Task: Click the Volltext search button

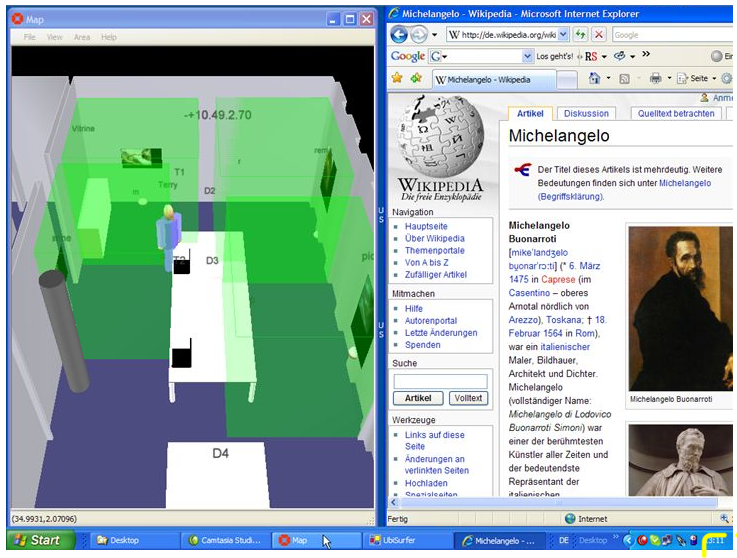Action: point(468,398)
